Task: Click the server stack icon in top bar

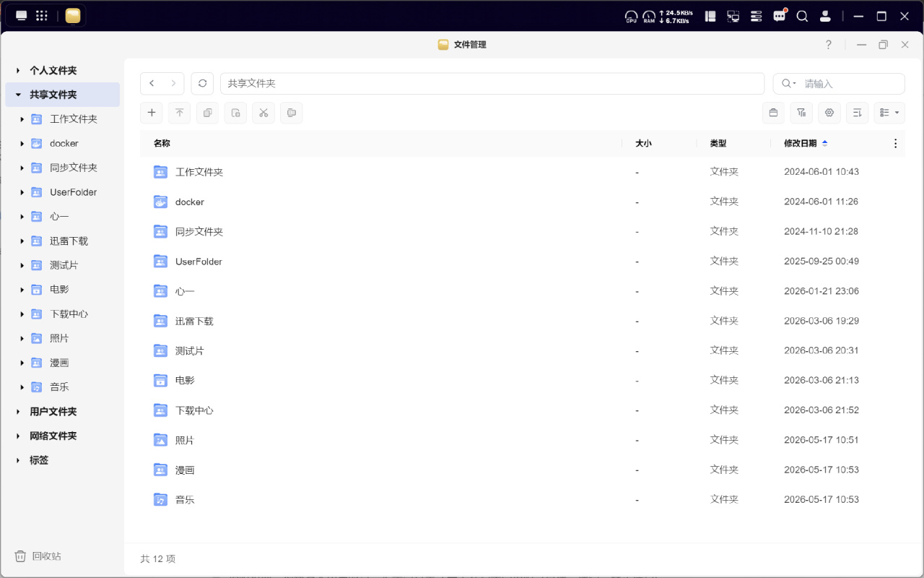Action: tap(757, 16)
